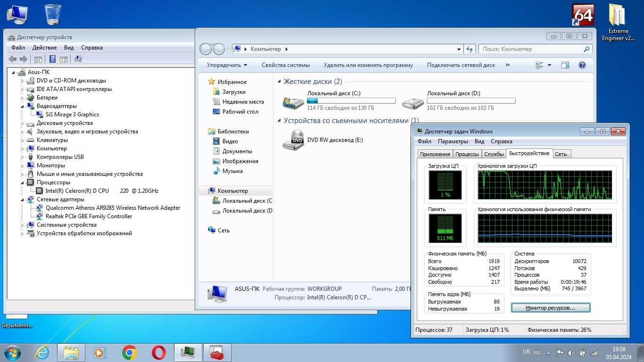
Task: Show more Explorer toolbar commands chevron
Action: pos(507,65)
